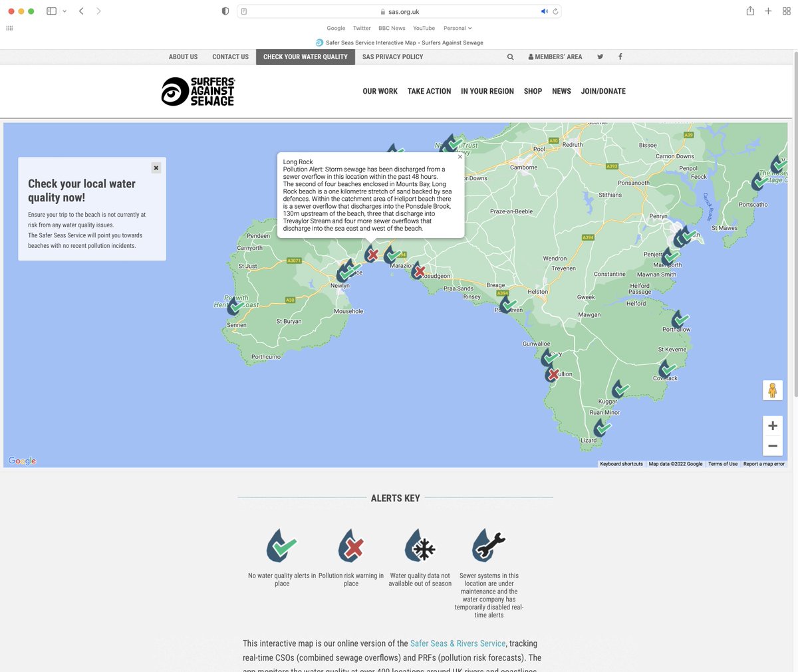
Task: Click the page vertical scrollbar
Action: tap(795, 225)
